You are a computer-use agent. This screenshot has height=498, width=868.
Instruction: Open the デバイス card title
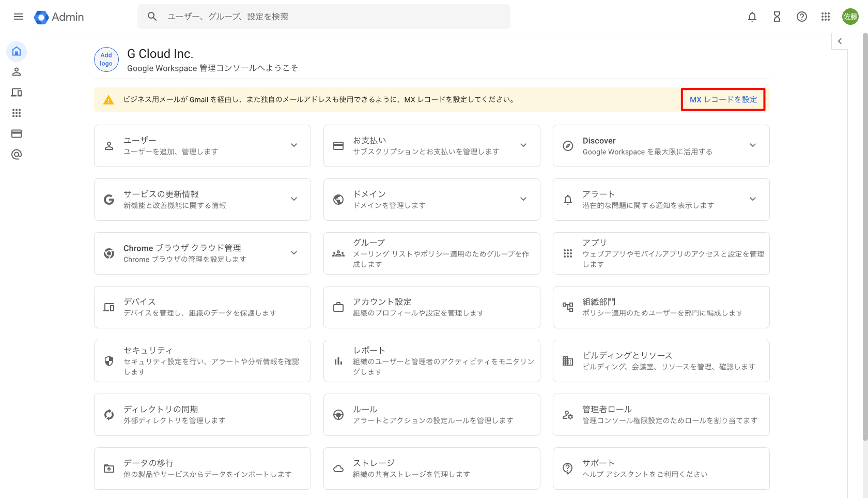tap(139, 301)
